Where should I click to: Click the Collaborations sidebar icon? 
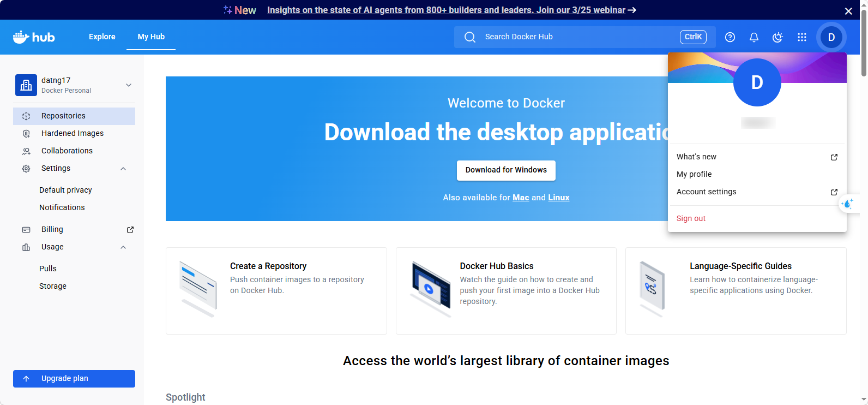point(26,151)
